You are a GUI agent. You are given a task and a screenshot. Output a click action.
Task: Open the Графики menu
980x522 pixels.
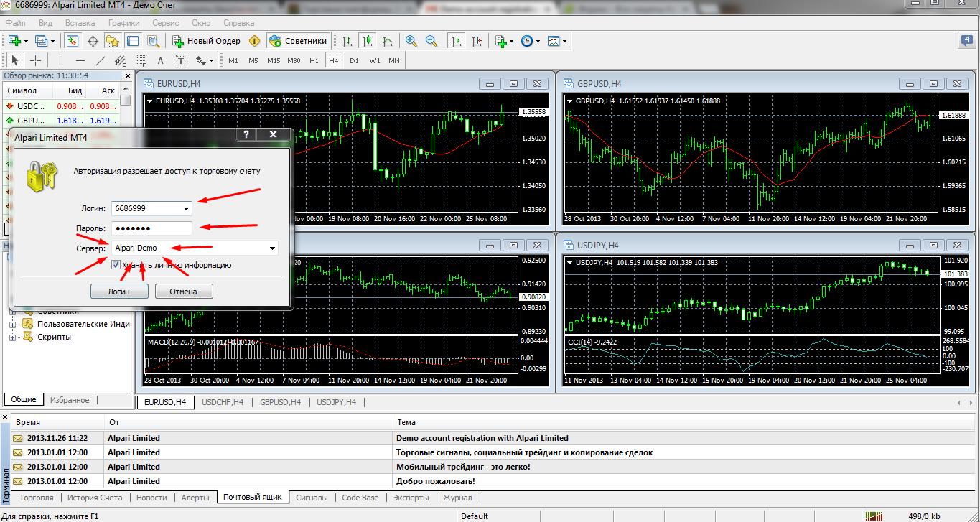pyautogui.click(x=123, y=22)
